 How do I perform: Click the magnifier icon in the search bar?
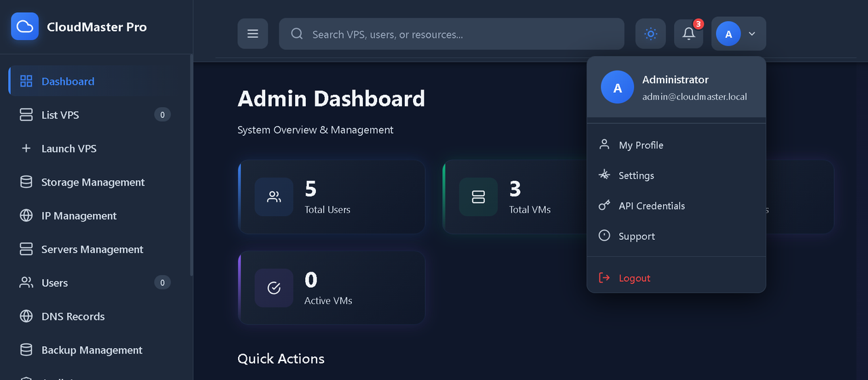coord(296,34)
